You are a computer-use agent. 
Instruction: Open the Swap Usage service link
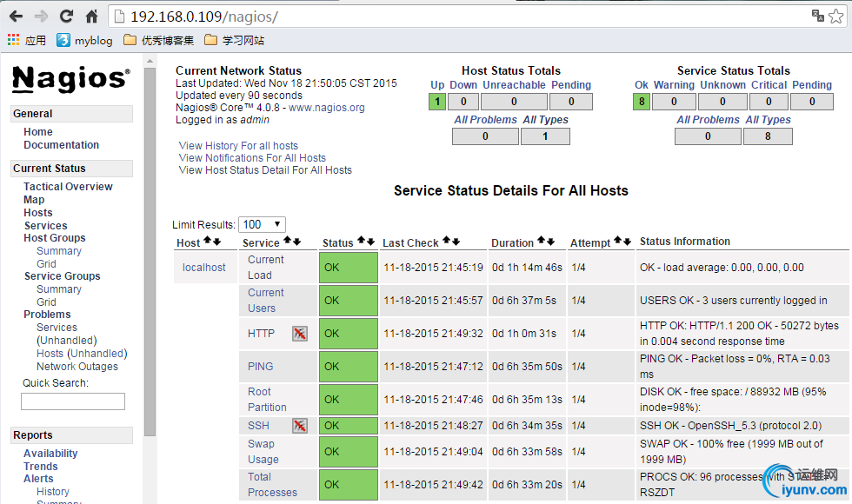point(263,451)
